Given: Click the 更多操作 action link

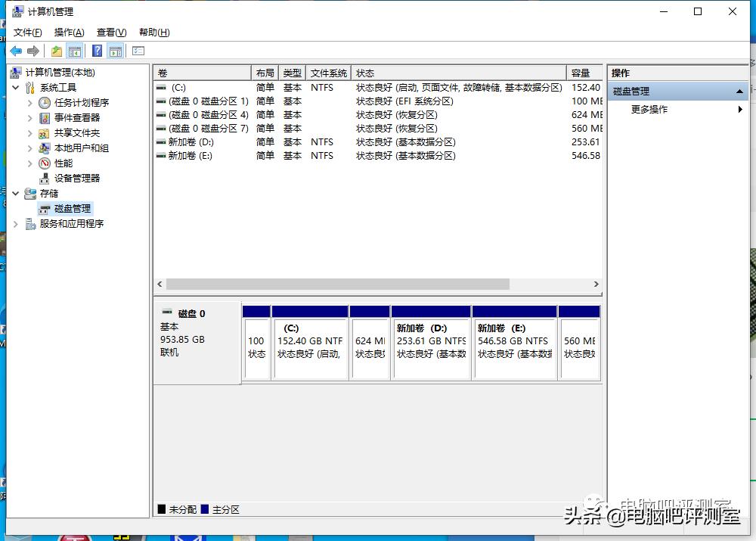Looking at the screenshot, I should click(649, 110).
